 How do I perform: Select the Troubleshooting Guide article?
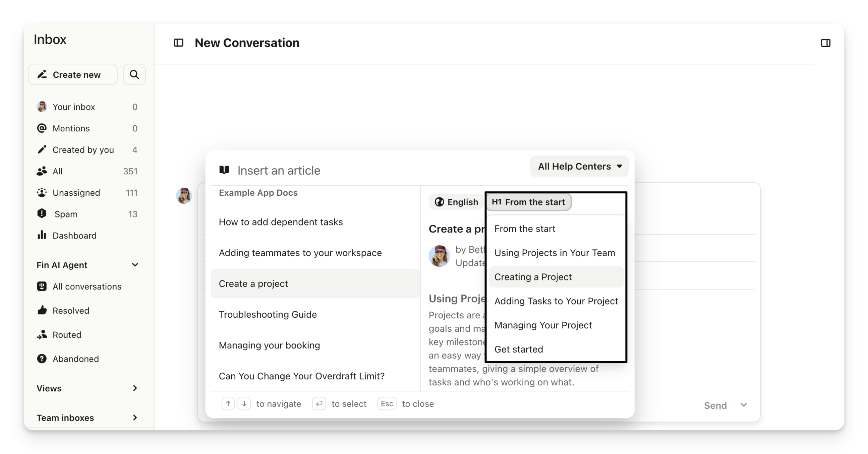(x=268, y=314)
